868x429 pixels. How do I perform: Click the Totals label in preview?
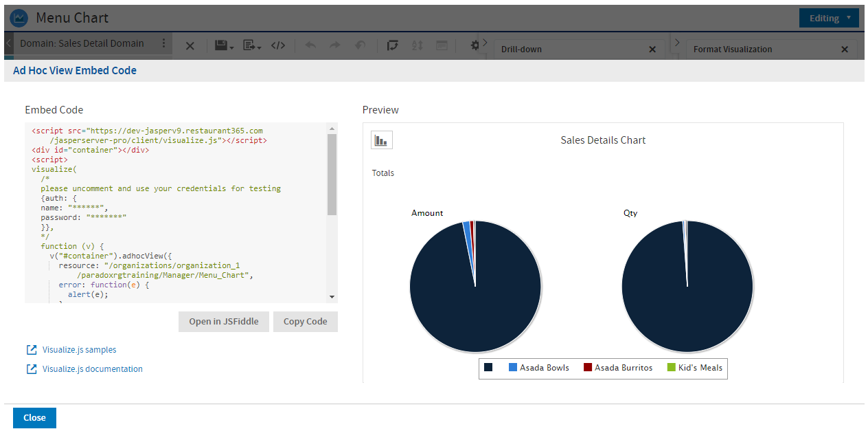click(383, 173)
